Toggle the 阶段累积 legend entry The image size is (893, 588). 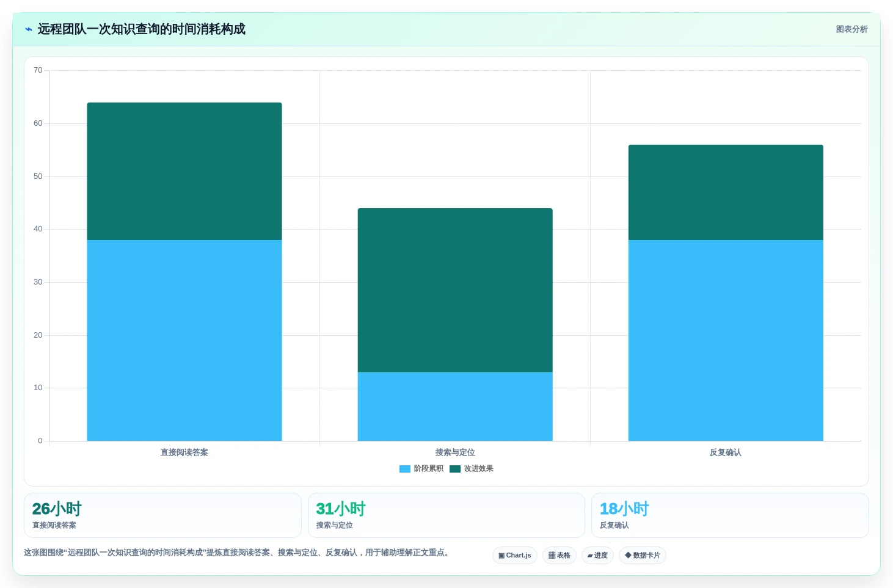pyautogui.click(x=421, y=468)
